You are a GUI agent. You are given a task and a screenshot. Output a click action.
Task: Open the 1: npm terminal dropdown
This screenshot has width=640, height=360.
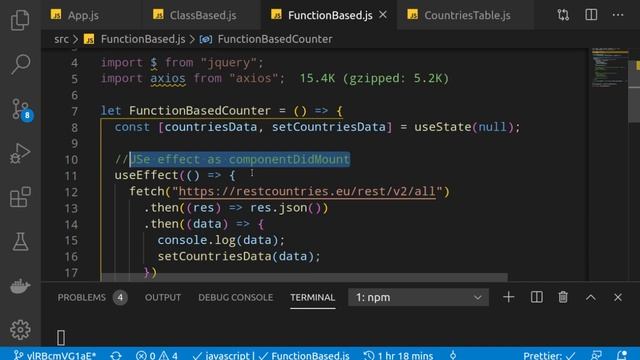418,298
